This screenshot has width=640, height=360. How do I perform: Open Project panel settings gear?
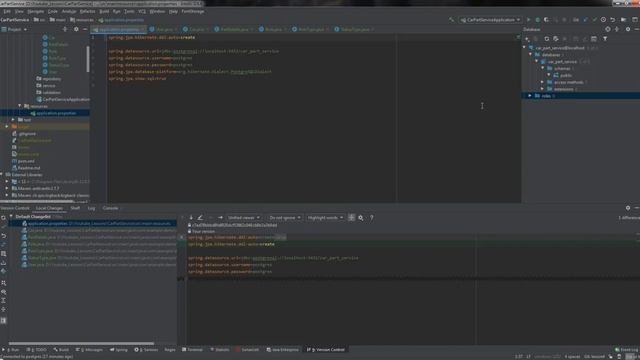76,29
